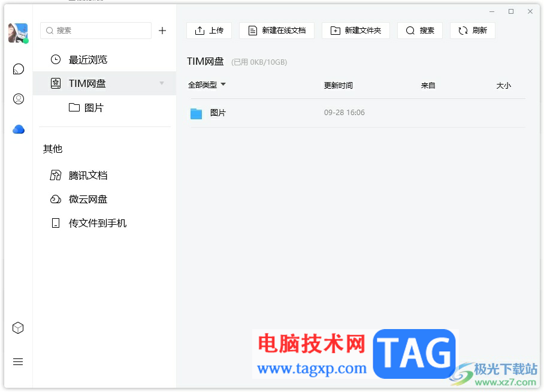
Task: Click the 已用 0KB/10GB storage text
Action: [259, 62]
